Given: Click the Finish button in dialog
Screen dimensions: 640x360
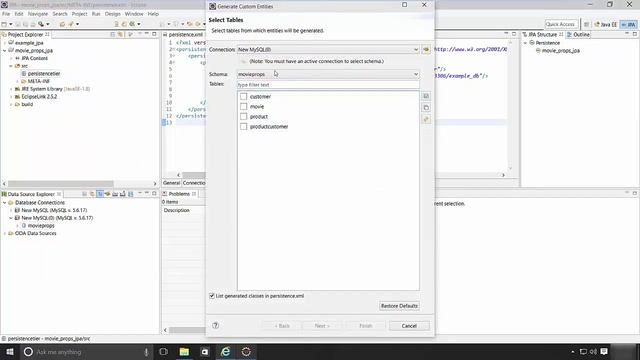Looking at the screenshot, I should (366, 326).
